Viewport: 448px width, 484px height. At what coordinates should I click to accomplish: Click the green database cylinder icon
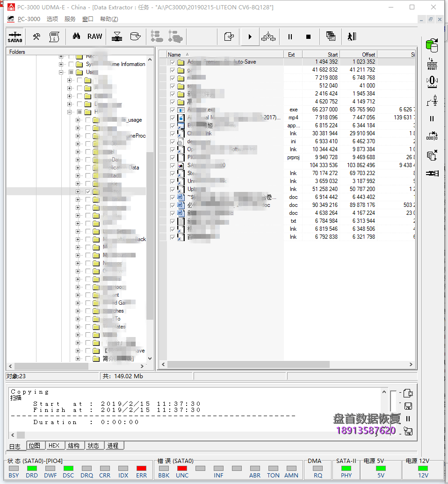click(x=432, y=45)
